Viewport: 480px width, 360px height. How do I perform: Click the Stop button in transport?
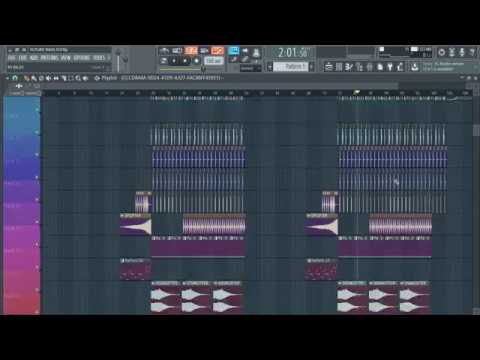(185, 61)
